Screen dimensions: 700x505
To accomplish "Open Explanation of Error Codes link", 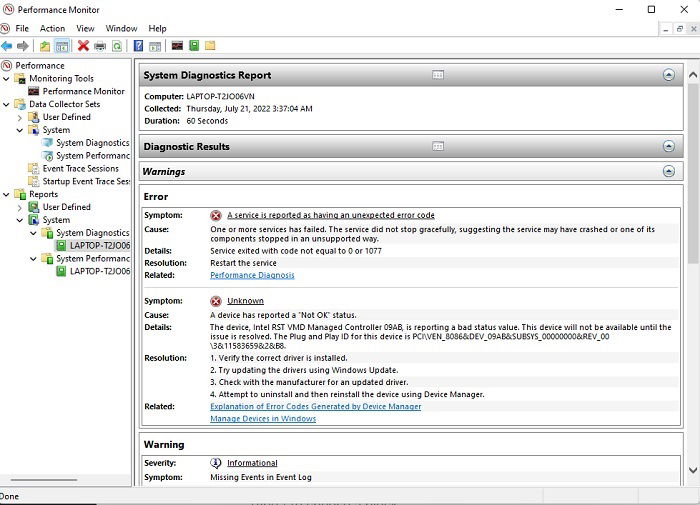I will (316, 406).
